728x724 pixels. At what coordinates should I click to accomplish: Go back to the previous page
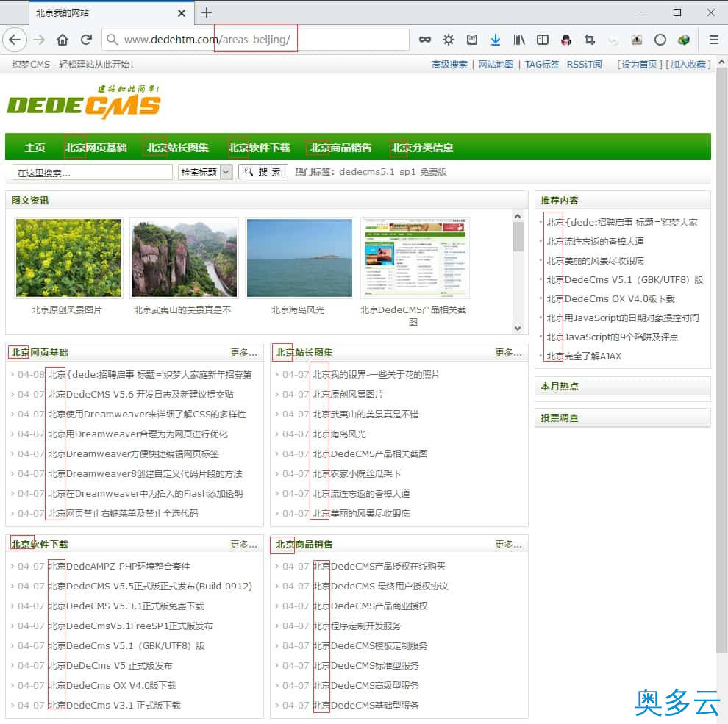[x=15, y=40]
